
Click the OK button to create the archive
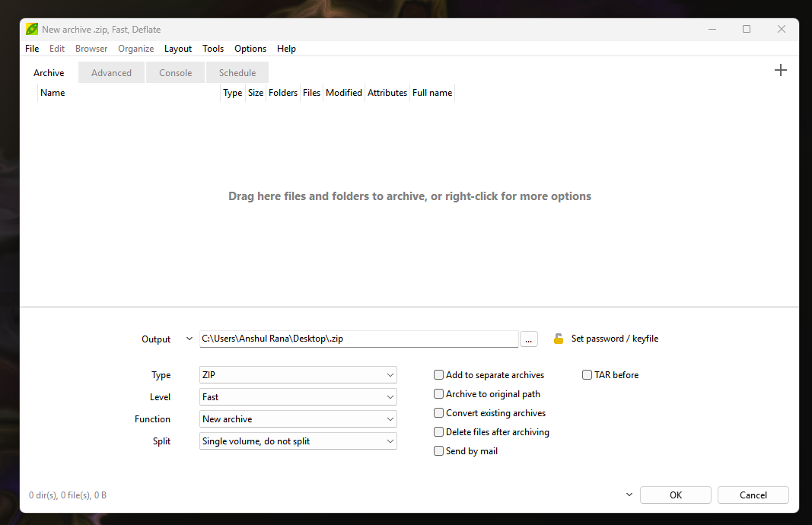(675, 495)
